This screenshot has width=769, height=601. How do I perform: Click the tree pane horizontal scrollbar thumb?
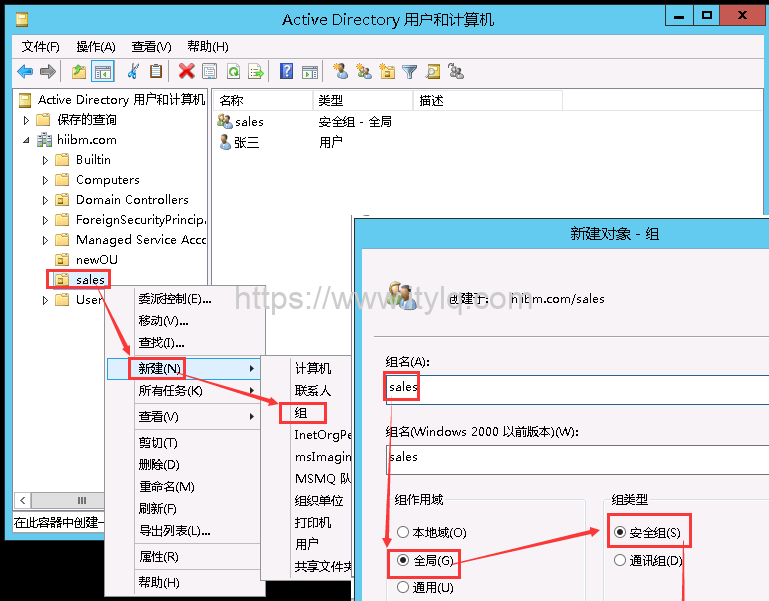(69, 500)
